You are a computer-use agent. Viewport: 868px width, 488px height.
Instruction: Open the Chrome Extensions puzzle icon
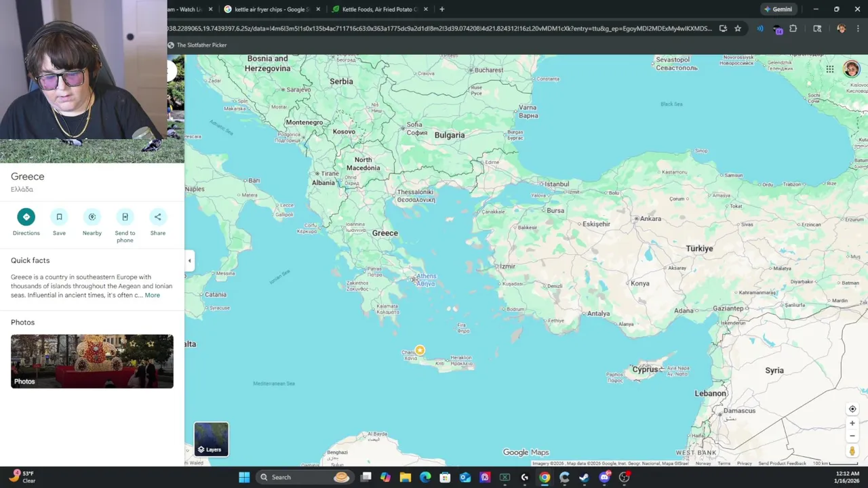click(x=793, y=28)
